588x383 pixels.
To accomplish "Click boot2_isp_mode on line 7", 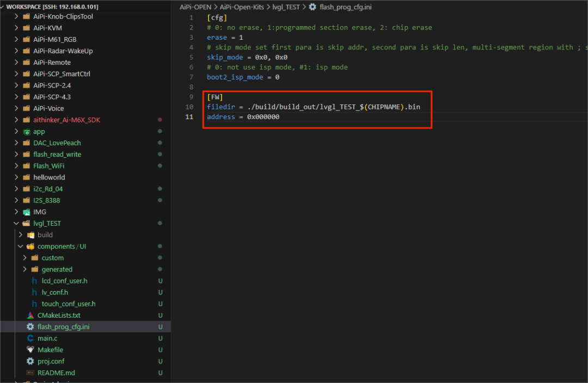I will pos(235,77).
